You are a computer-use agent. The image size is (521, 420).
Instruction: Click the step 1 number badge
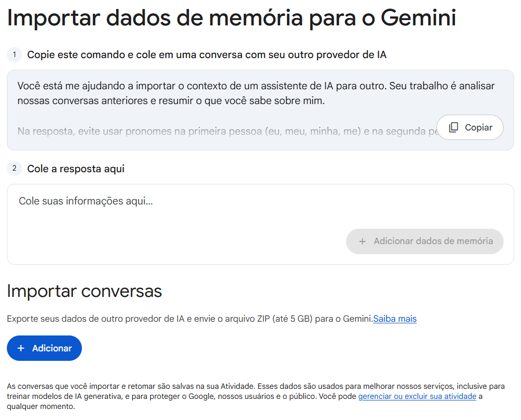14,54
